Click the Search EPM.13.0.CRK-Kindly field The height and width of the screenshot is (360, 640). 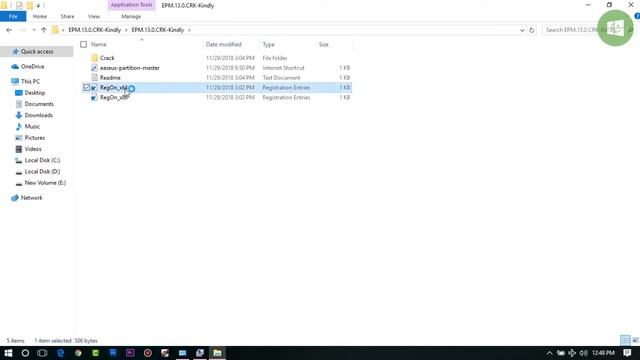588,30
